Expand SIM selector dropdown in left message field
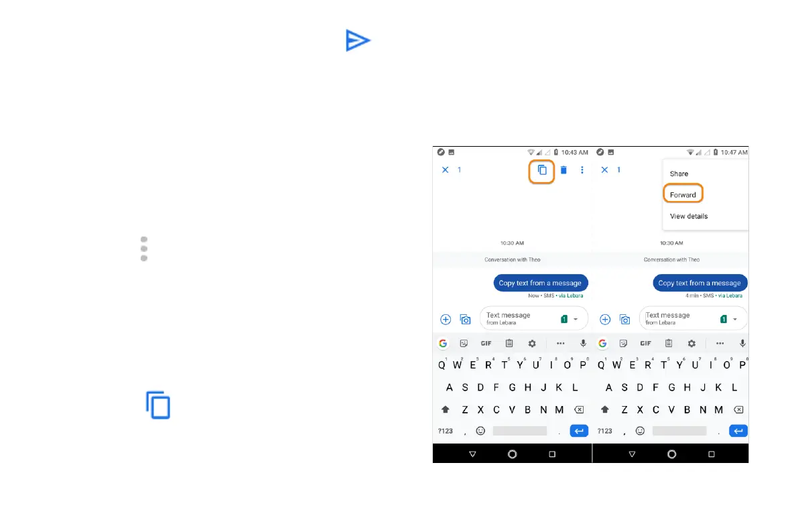This screenshot has width=798, height=532. tap(576, 319)
